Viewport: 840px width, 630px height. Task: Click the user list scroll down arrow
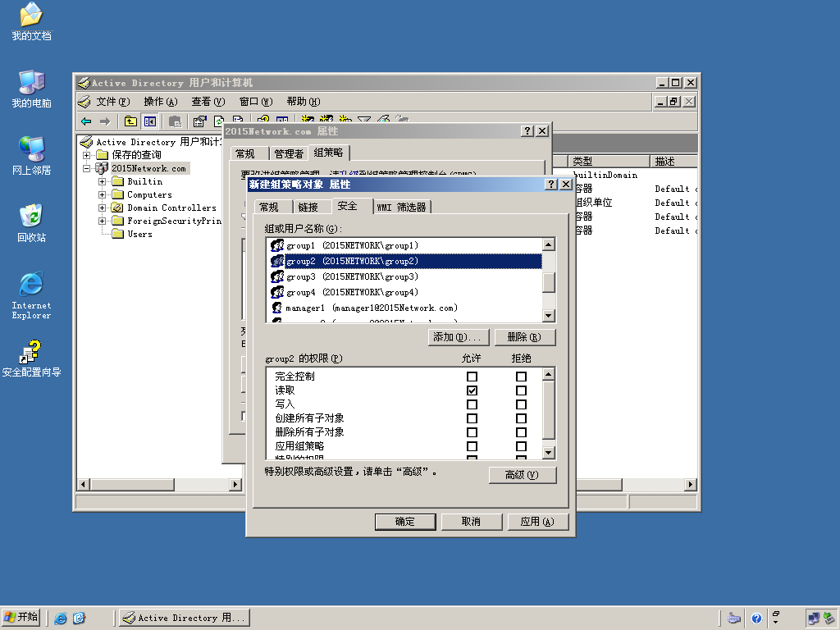[x=548, y=316]
